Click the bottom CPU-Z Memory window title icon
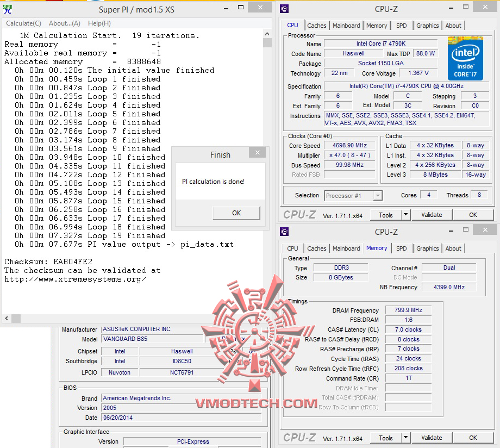The image size is (500, 448). click(284, 232)
